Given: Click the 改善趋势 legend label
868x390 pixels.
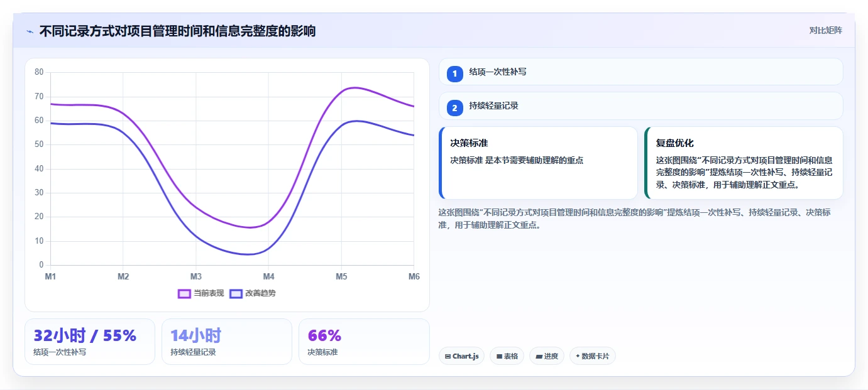Looking at the screenshot, I should [260, 293].
